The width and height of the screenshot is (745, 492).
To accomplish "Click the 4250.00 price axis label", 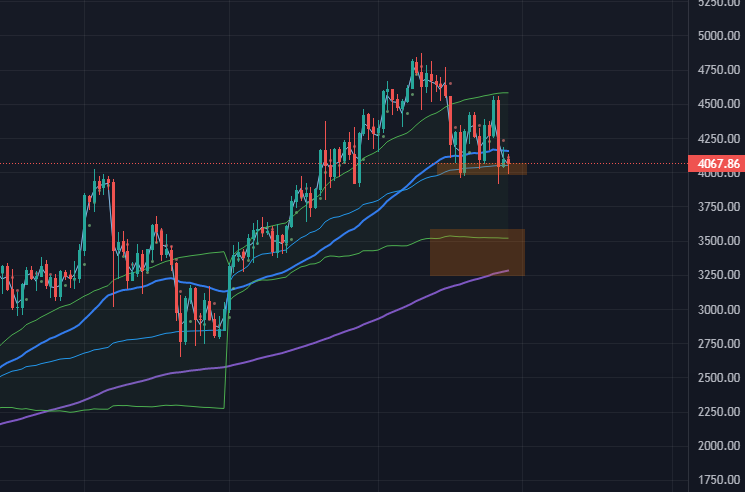I will [719, 138].
